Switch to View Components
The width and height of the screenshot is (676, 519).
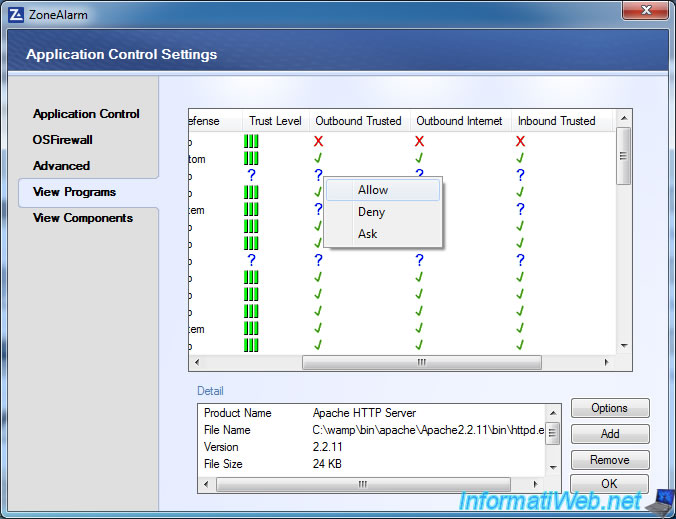click(83, 218)
